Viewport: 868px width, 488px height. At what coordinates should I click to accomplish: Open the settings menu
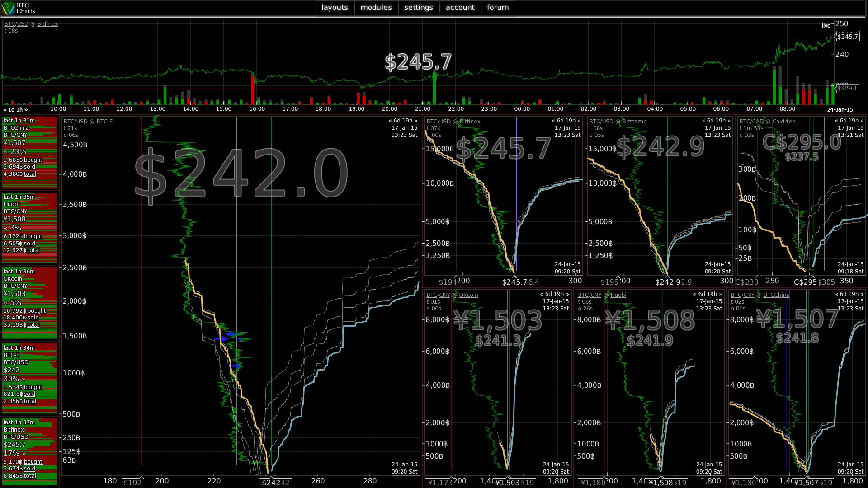tap(418, 8)
